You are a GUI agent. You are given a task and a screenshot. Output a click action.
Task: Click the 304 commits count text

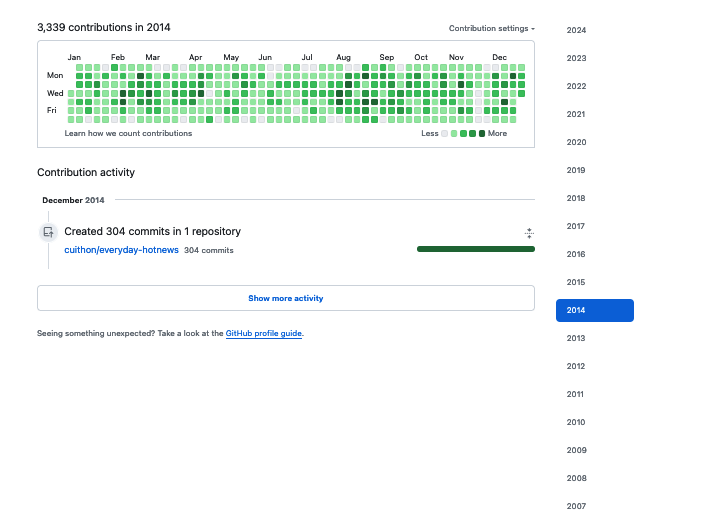[208, 250]
